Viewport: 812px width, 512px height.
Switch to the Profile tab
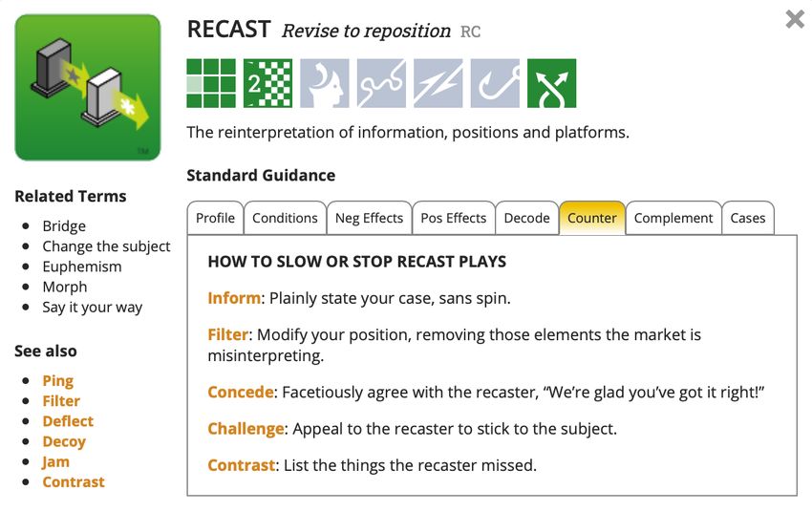pyautogui.click(x=216, y=218)
